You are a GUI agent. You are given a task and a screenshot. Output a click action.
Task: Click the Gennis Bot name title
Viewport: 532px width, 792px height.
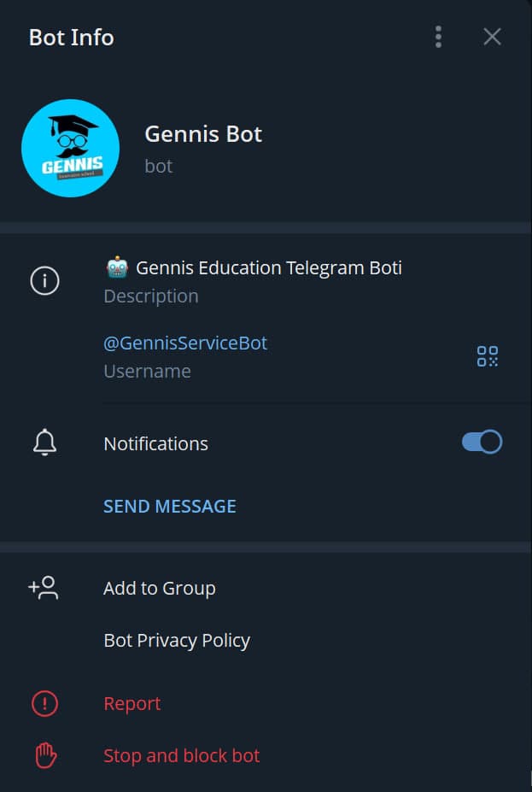pyautogui.click(x=203, y=134)
